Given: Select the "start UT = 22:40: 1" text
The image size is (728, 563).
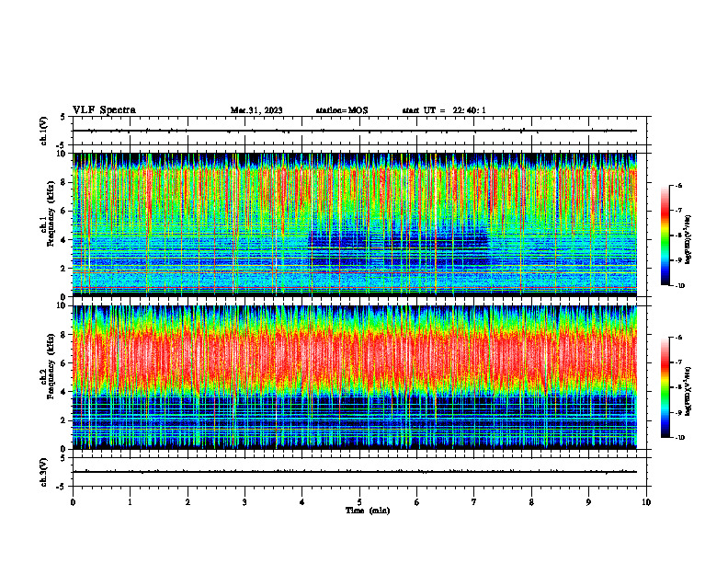Looking at the screenshot, I should click(x=444, y=110).
